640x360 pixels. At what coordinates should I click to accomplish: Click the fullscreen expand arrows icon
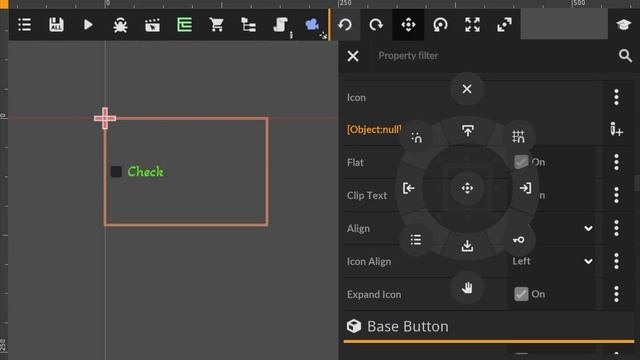coord(472,25)
